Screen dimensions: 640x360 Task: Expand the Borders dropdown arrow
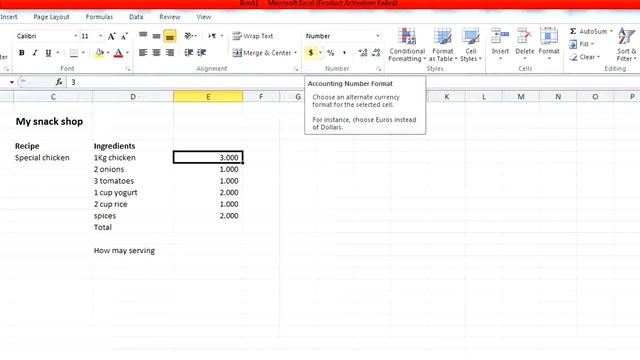(83, 53)
